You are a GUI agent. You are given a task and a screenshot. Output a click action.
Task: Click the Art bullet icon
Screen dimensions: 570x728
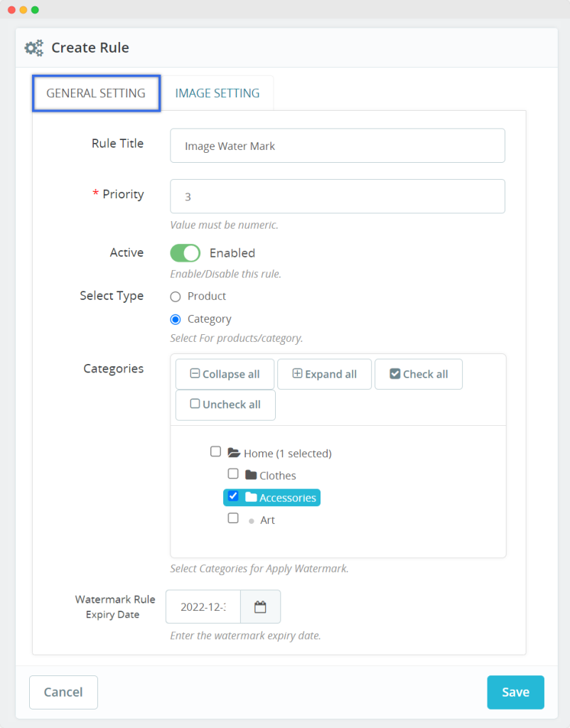(x=251, y=521)
